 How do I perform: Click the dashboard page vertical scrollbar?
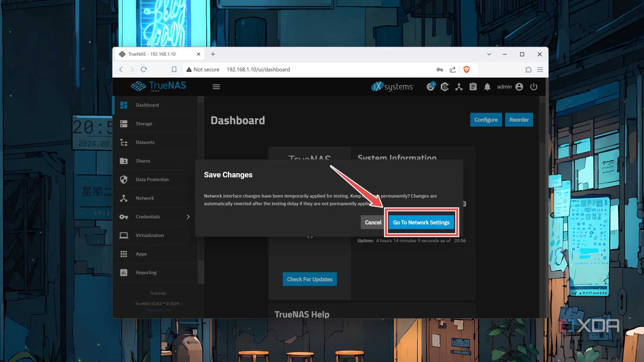click(x=542, y=207)
